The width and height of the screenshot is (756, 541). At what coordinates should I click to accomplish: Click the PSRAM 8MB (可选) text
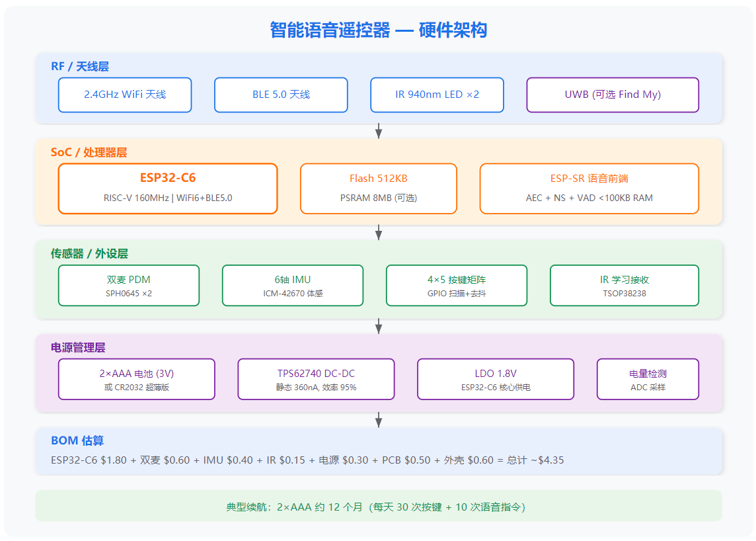point(379,198)
